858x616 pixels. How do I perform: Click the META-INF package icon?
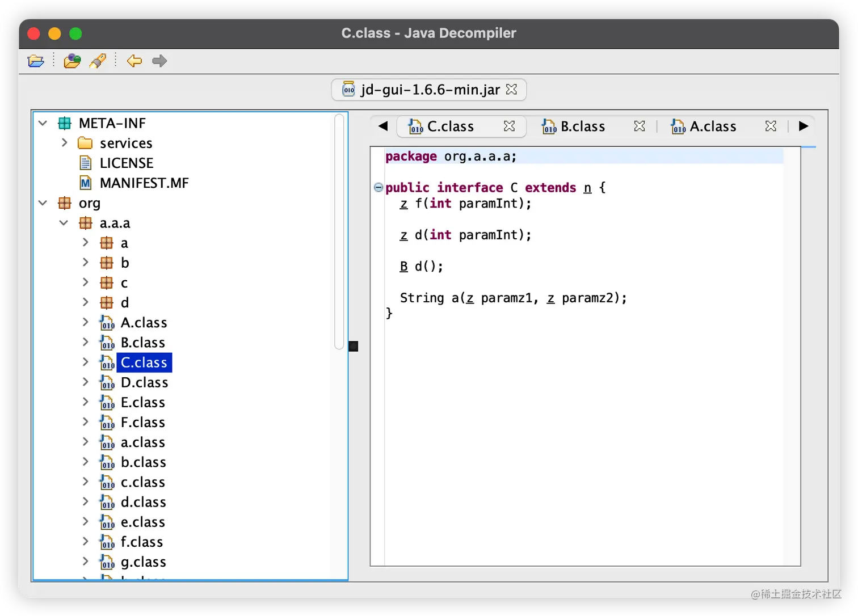[x=65, y=123]
